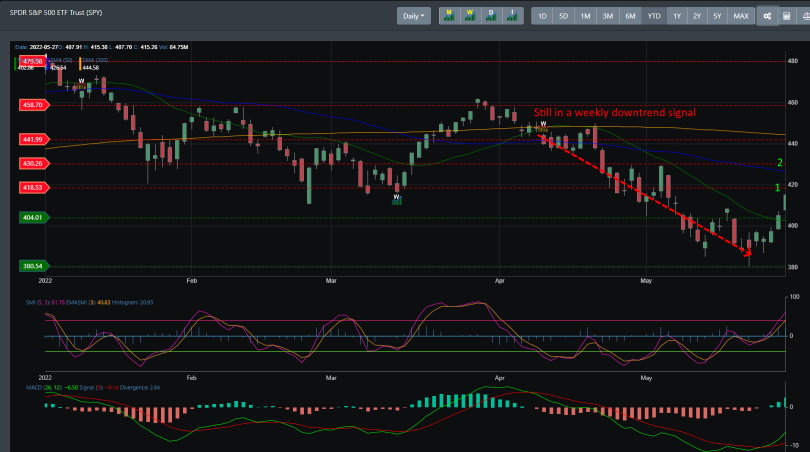Select the YTD time range

(653, 16)
